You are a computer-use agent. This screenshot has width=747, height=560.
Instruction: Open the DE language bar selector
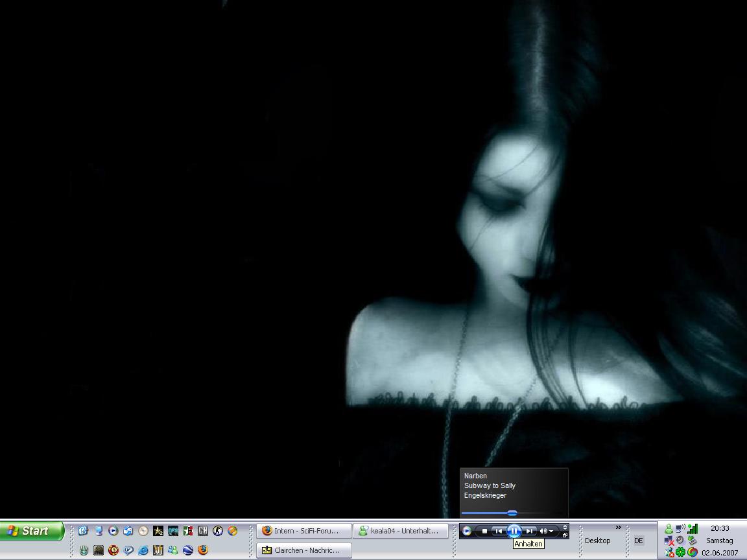coord(639,541)
